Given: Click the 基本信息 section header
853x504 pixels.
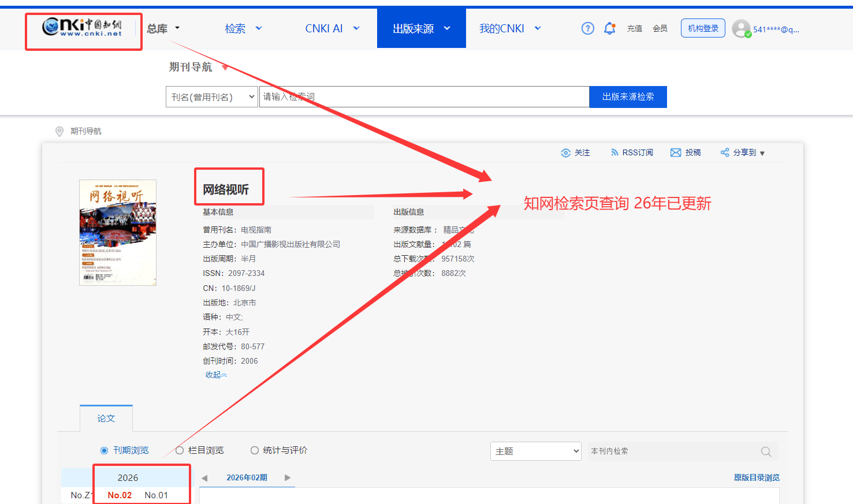Looking at the screenshot, I should click(218, 212).
